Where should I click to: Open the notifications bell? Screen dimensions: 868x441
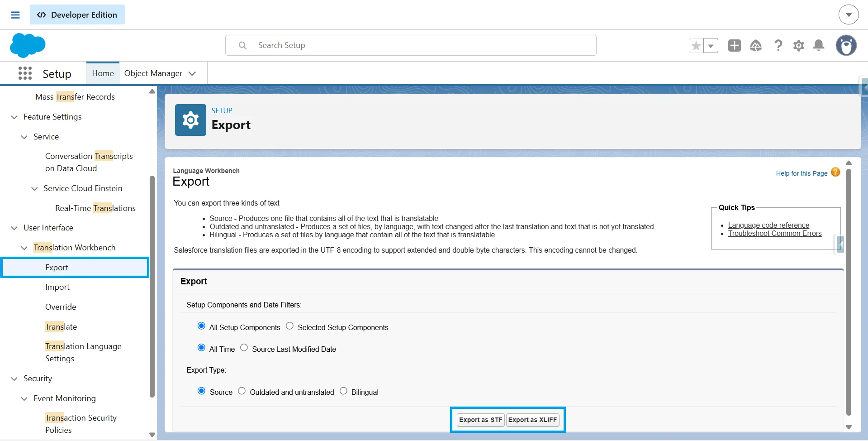[819, 45]
